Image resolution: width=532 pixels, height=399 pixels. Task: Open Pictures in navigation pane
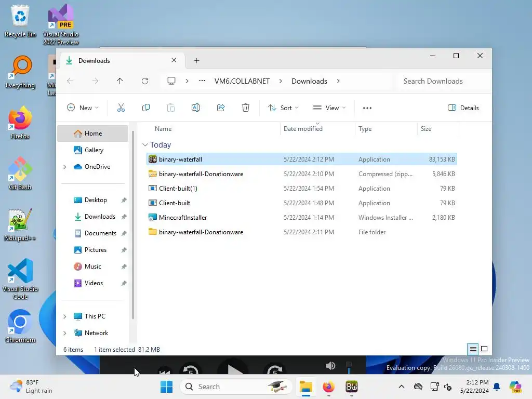pyautogui.click(x=92, y=250)
